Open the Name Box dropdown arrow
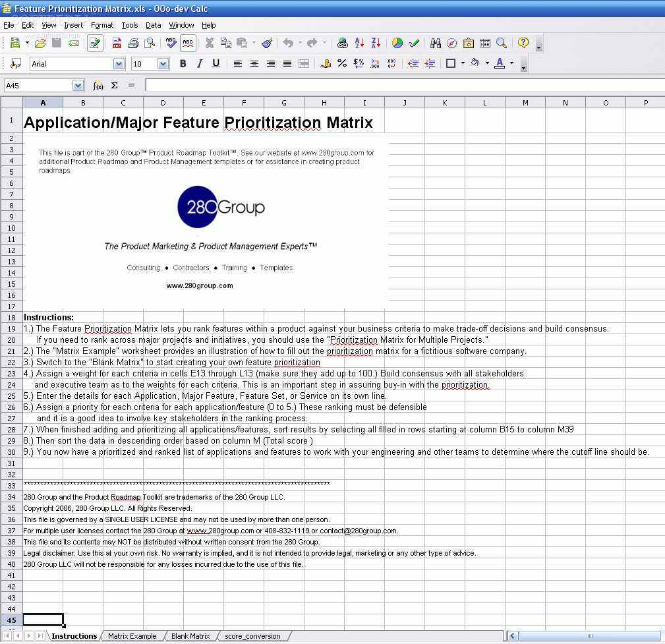This screenshot has height=644, width=665. [78, 86]
